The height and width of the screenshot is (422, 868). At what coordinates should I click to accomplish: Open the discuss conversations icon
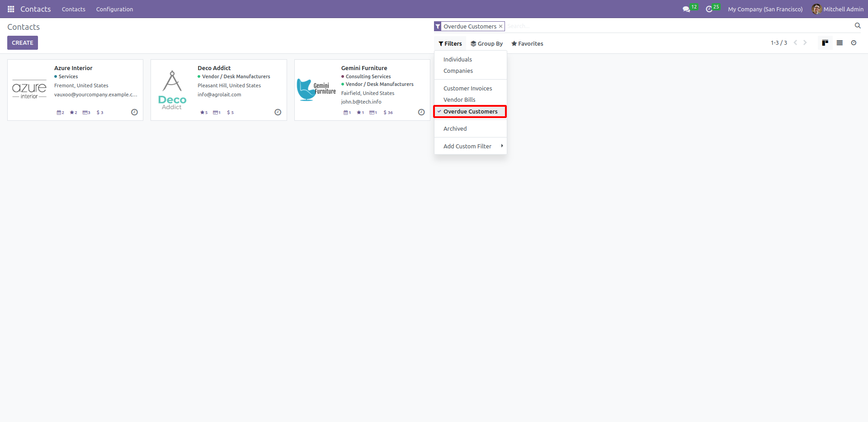click(x=686, y=9)
